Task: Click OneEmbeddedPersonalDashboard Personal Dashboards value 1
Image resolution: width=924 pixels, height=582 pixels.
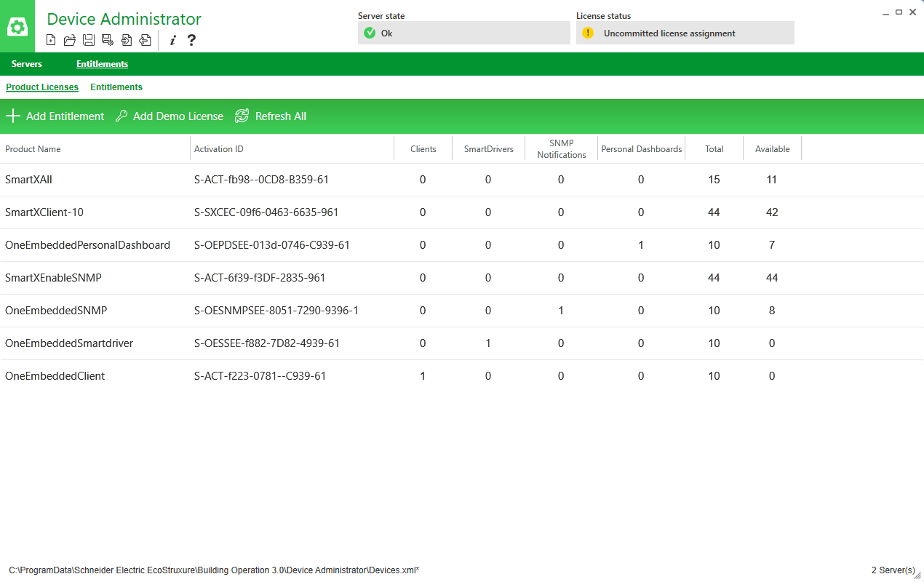Action: tap(641, 245)
